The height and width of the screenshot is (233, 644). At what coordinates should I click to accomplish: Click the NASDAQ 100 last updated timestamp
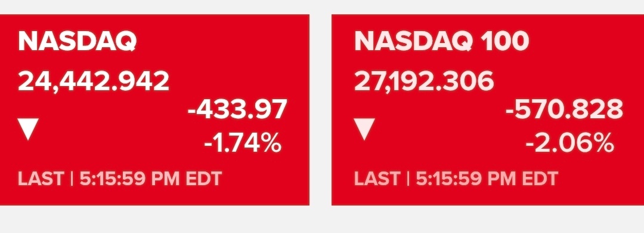pos(456,179)
